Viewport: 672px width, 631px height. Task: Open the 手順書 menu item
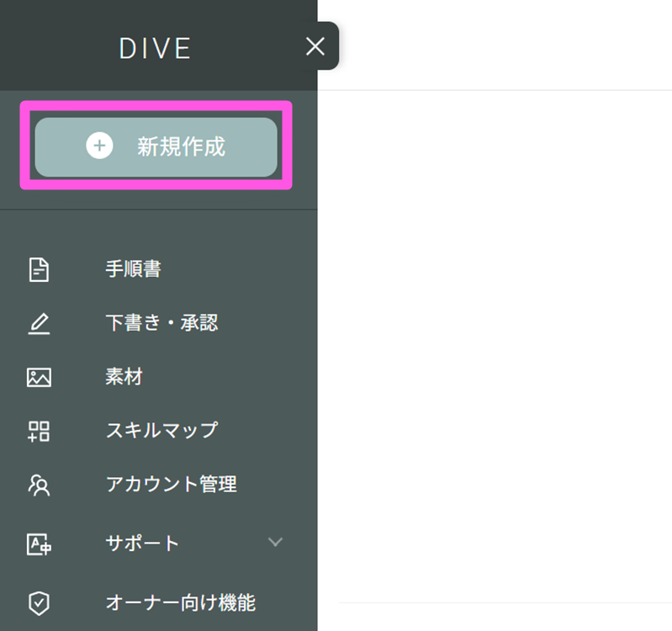pyautogui.click(x=133, y=269)
